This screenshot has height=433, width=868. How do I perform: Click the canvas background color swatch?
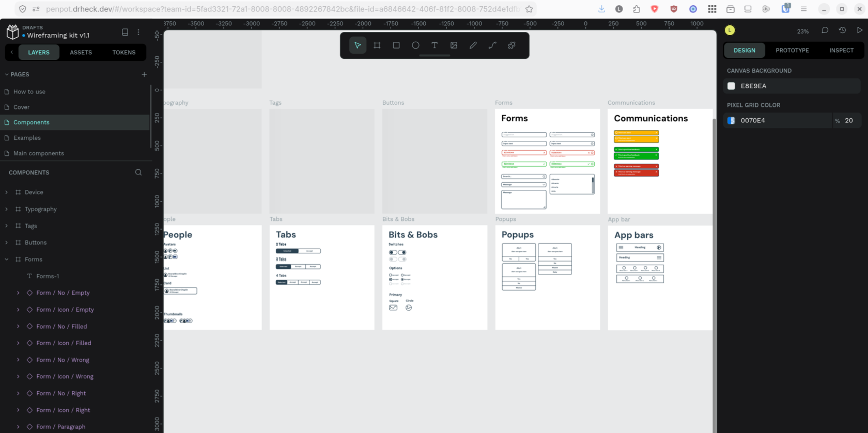tap(731, 86)
